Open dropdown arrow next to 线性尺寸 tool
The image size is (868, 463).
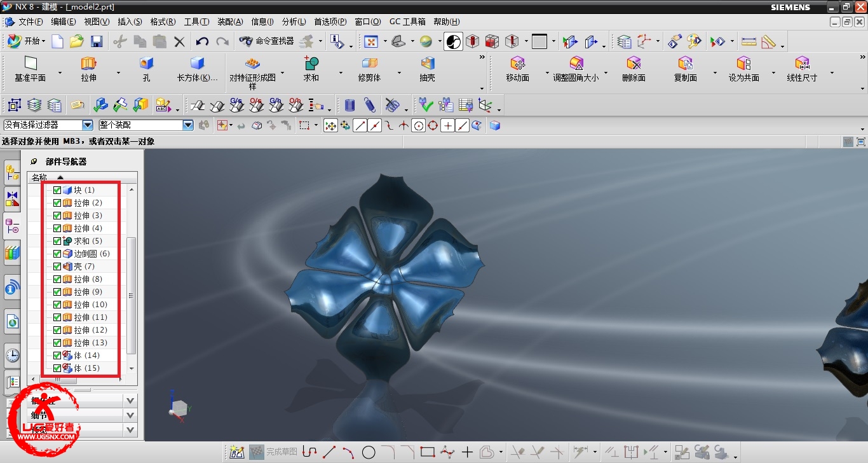tap(832, 73)
